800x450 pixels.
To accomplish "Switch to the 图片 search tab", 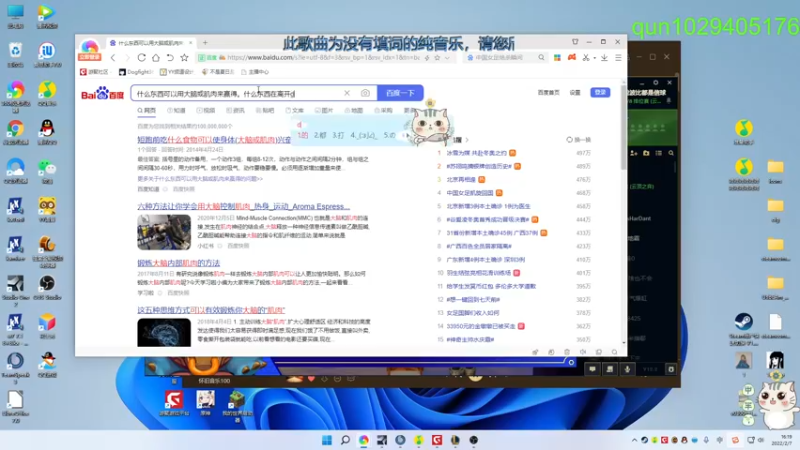I will [x=324, y=111].
